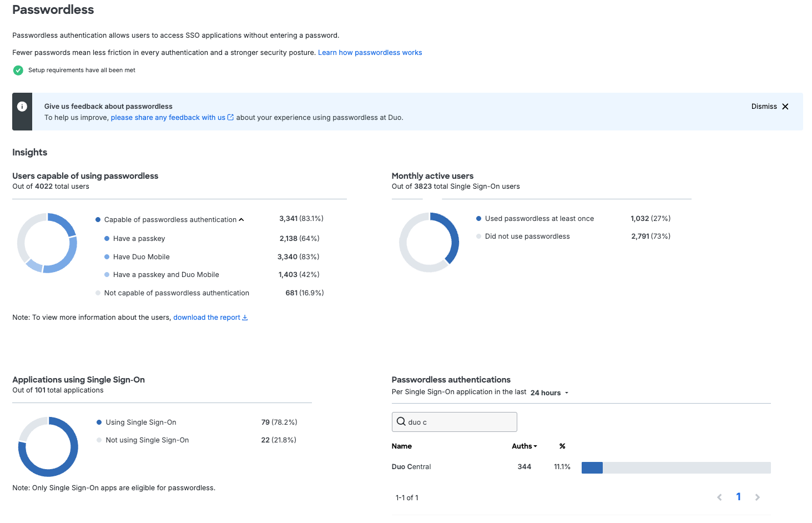Viewport: 812px width, 523px height.
Task: Click 22 (21.8%) not using SSO value
Action: (279, 440)
